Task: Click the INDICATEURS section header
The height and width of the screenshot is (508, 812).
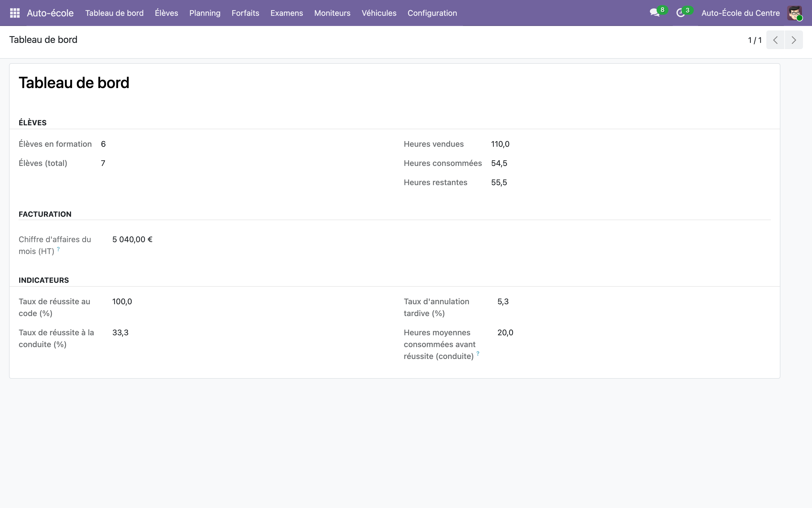Action: click(44, 280)
